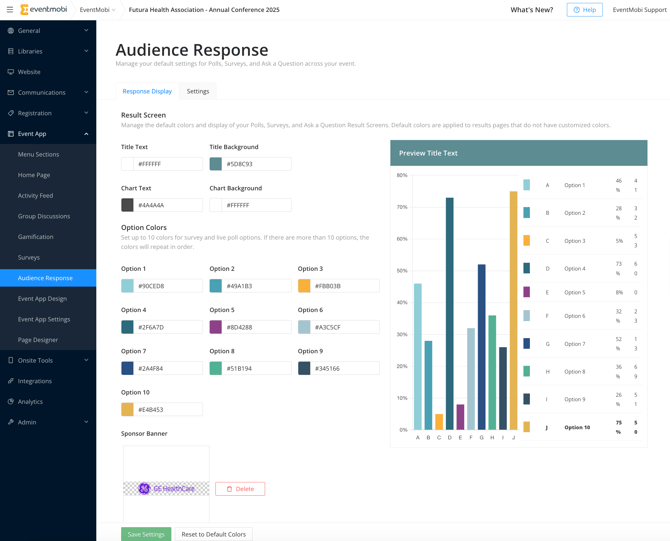Open the Help button
The height and width of the screenshot is (541, 670).
point(584,10)
